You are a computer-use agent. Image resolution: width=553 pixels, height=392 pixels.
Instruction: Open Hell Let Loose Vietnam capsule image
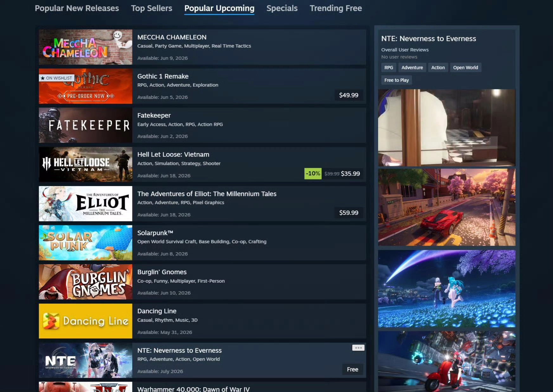click(x=86, y=164)
